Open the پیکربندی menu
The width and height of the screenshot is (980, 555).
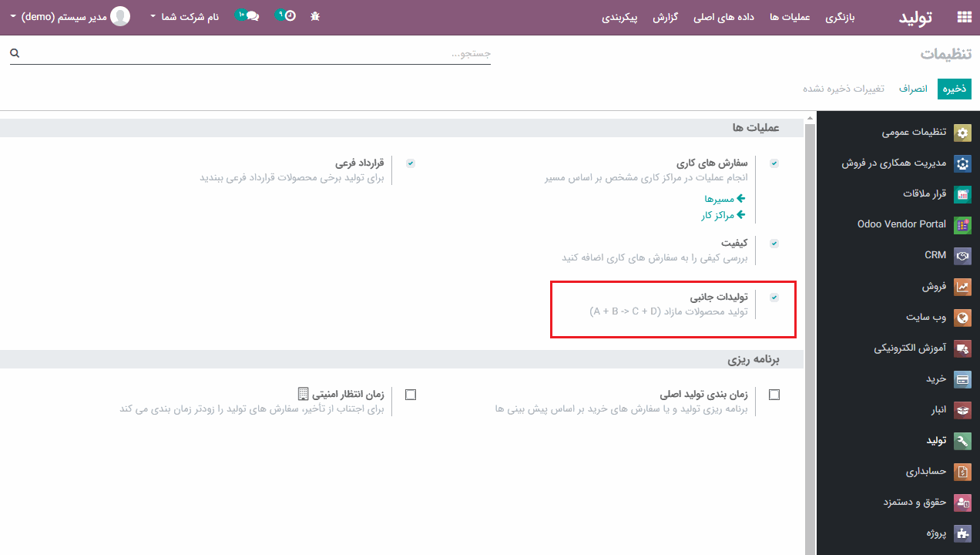pos(619,16)
